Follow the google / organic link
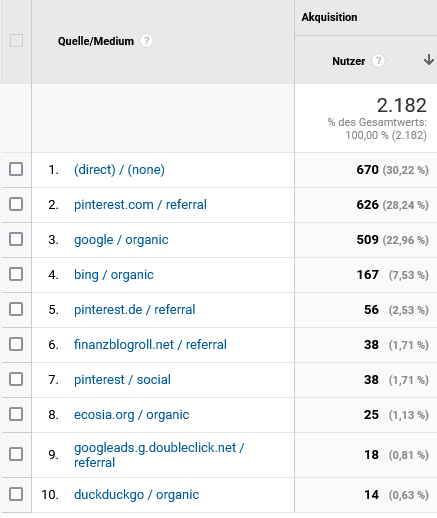 121,240
